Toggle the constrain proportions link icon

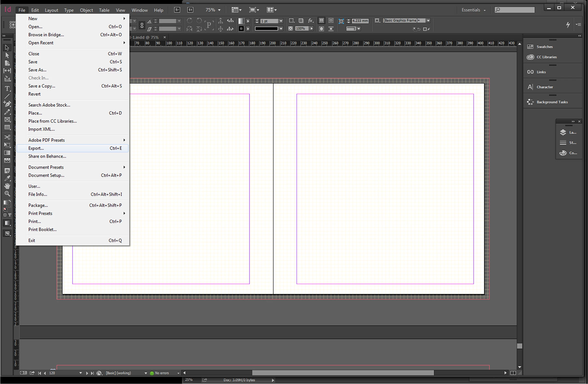(x=142, y=25)
